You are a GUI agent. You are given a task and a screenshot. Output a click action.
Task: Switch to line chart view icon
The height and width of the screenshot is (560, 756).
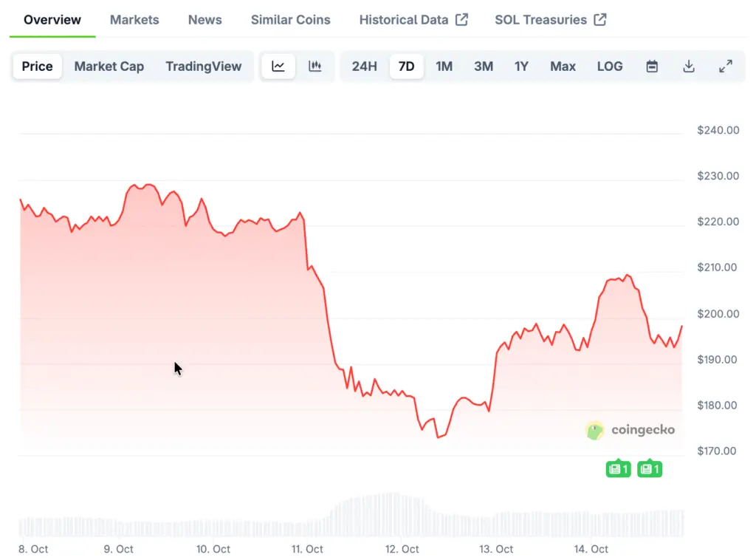pos(278,66)
